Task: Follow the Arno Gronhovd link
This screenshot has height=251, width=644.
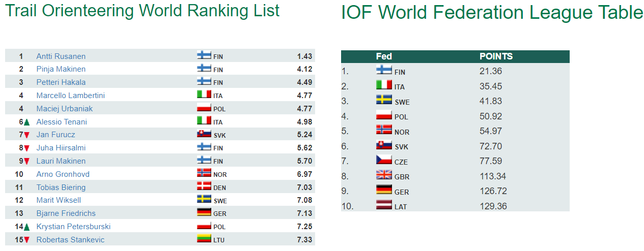Action: [x=63, y=174]
